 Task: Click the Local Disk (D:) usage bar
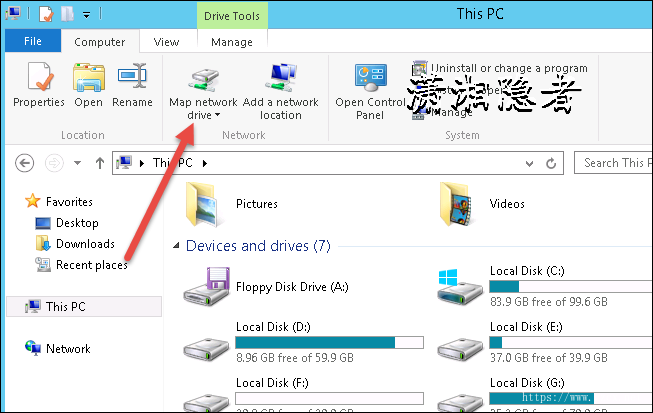329,342
